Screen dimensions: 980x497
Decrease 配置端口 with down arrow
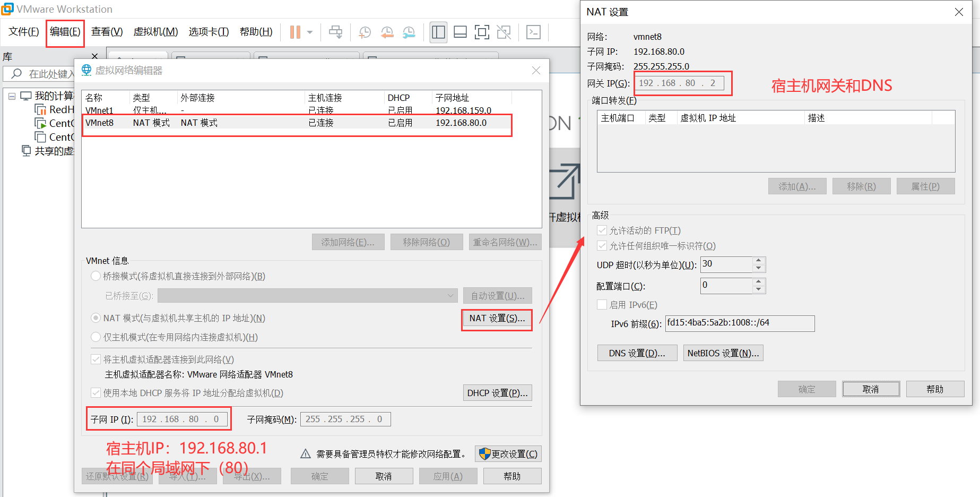tap(759, 289)
